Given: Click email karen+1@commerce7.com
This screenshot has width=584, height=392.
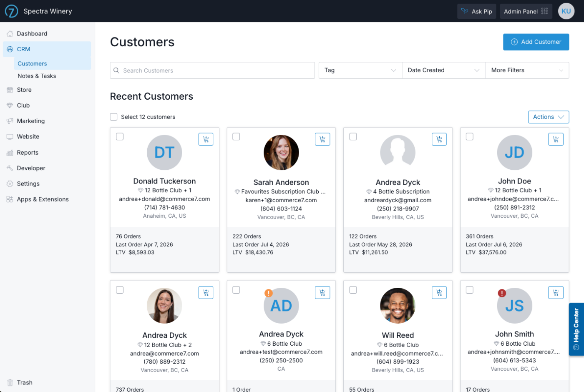Looking at the screenshot, I should 281,200.
